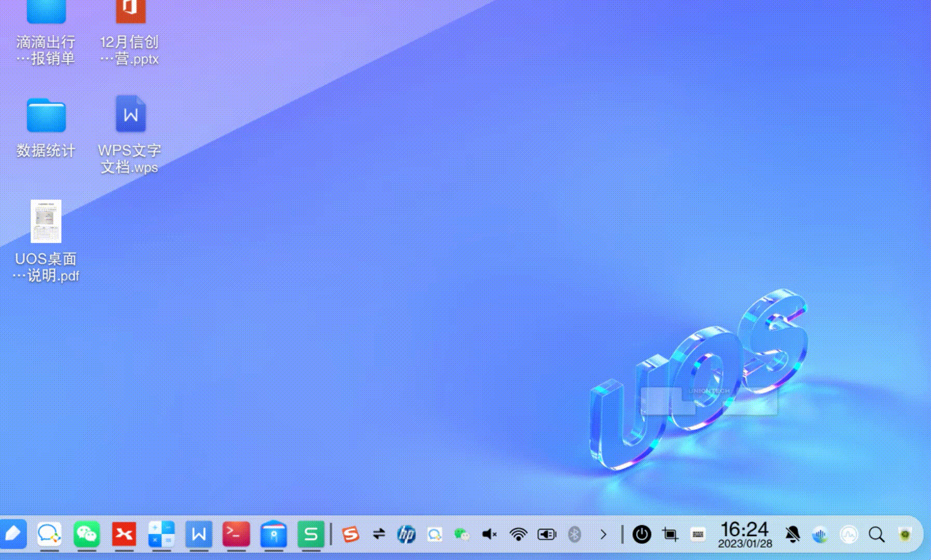The height and width of the screenshot is (560, 931).
Task: Open the voice assistant waveform icon
Action: pyautogui.click(x=820, y=534)
